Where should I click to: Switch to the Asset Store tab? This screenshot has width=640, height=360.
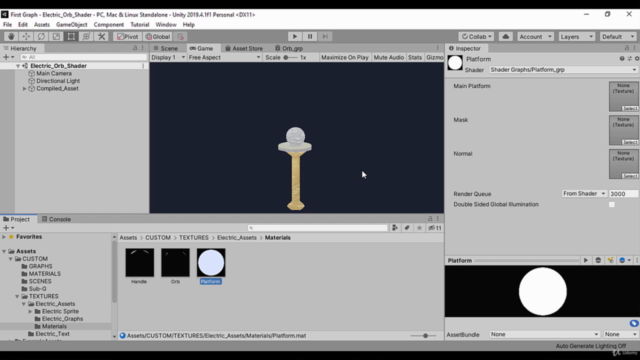coord(244,48)
